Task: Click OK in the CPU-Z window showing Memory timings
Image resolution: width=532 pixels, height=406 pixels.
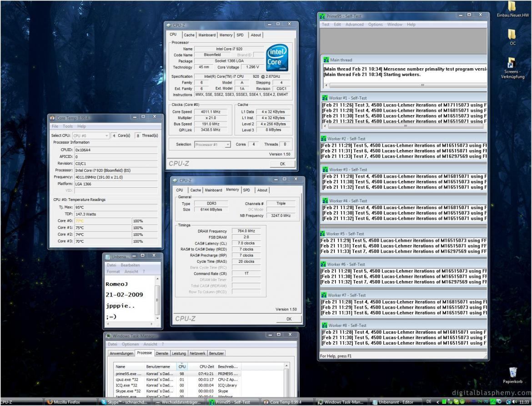Action: 289,319
